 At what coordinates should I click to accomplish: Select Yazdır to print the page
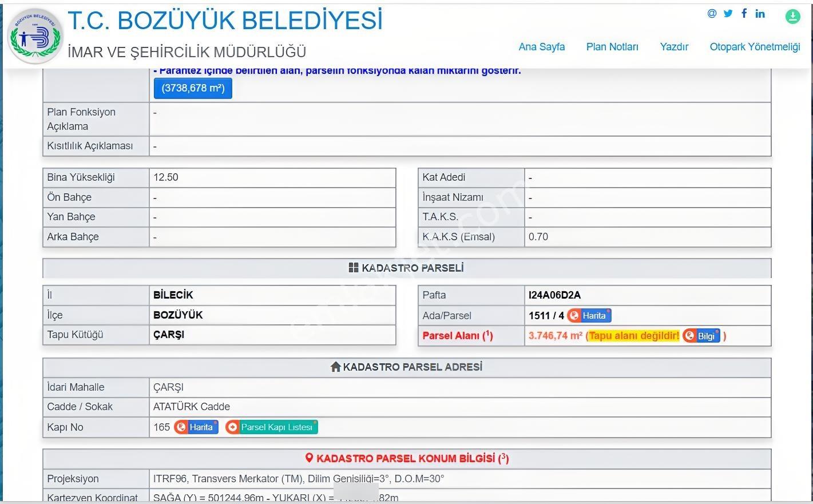tap(674, 47)
